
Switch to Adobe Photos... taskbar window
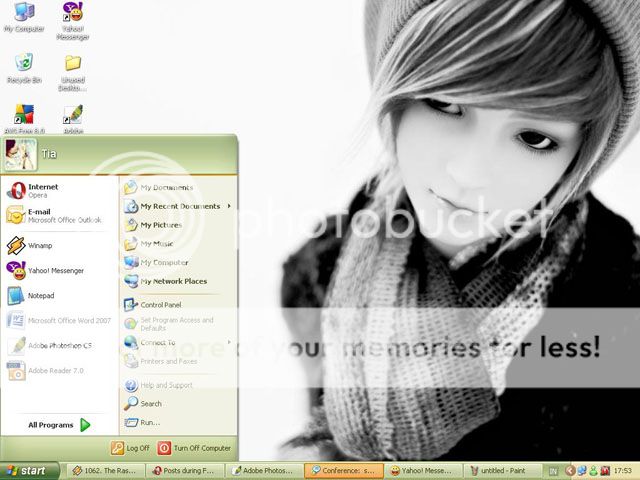pyautogui.click(x=264, y=471)
